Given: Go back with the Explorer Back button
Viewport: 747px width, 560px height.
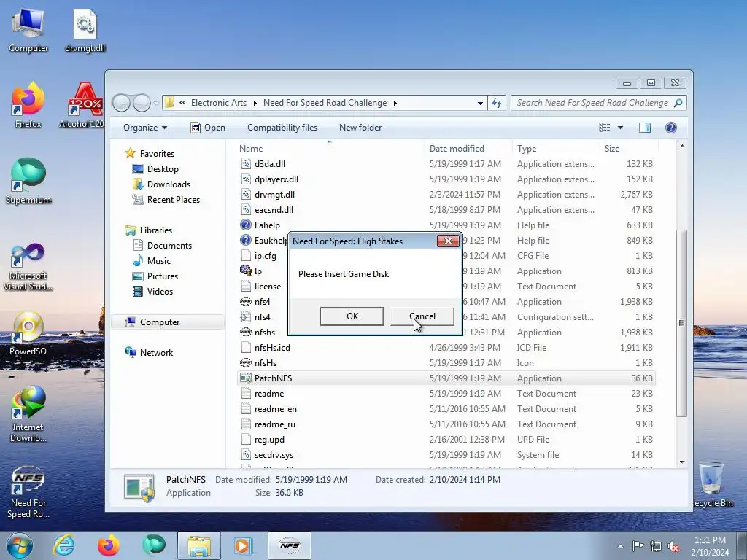Looking at the screenshot, I should click(x=122, y=103).
